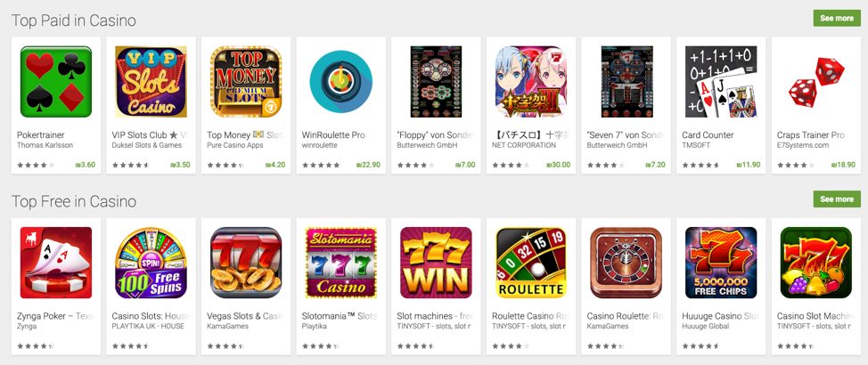Click the ₪30.00 price of Pachislot app
Screen dimensions: 868x365
tap(558, 165)
